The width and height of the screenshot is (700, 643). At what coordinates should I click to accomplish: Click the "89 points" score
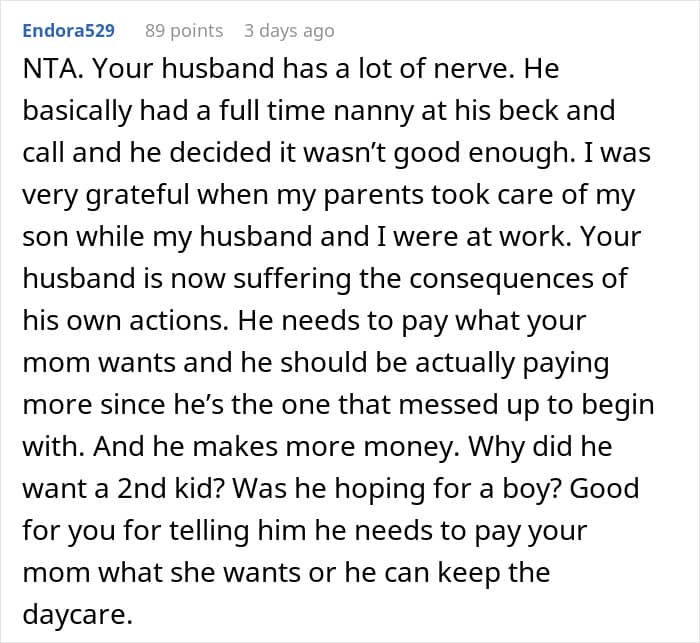coord(184,31)
